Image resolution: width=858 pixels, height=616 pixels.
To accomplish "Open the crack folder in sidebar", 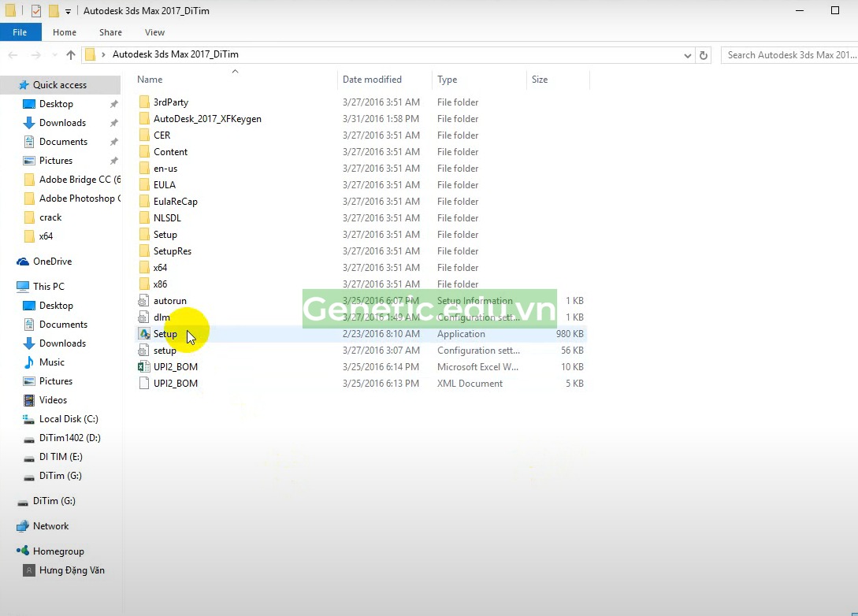I will tap(50, 217).
